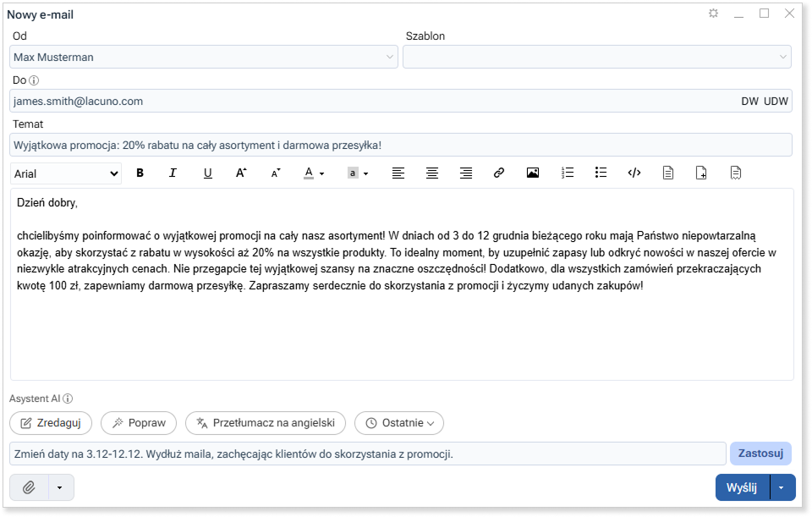Insert a hyperlink

(x=499, y=173)
